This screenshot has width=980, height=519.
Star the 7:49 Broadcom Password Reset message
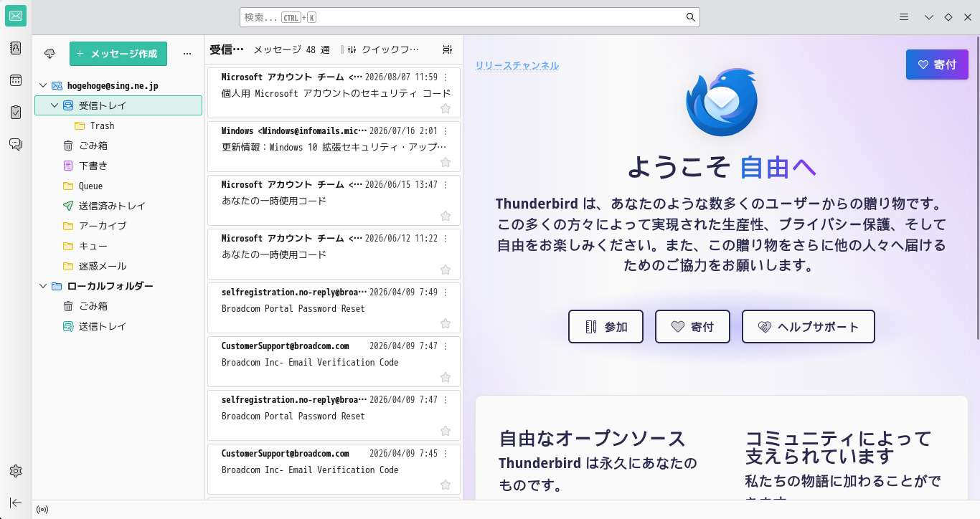tap(446, 323)
